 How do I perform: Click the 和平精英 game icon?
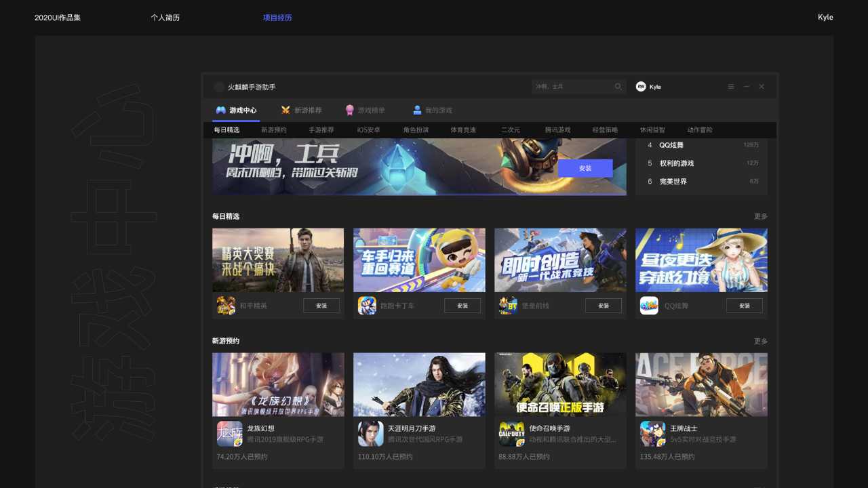226,306
